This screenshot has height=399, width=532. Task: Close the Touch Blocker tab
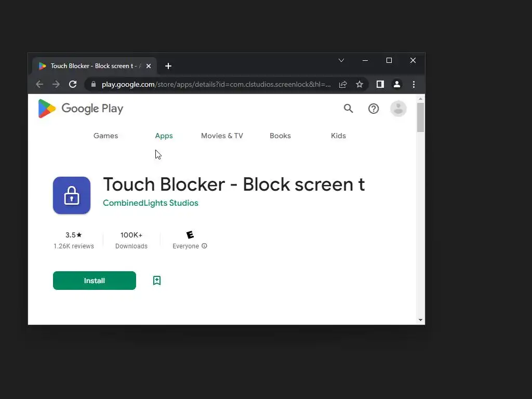coord(148,66)
